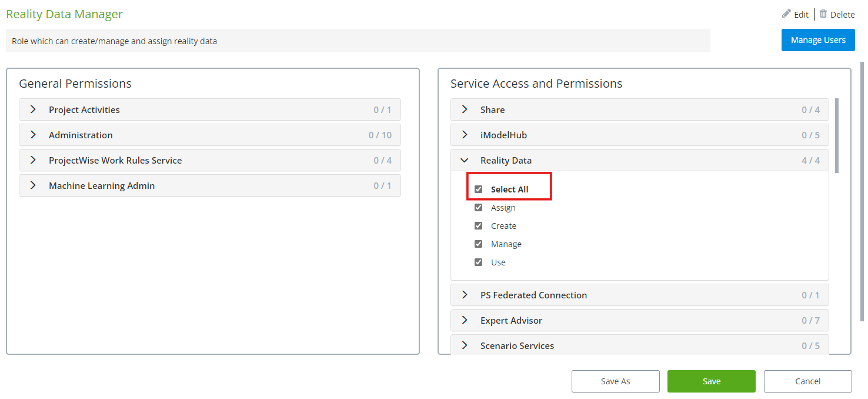Screen dimensions: 868x399
Task: Expand ProjectWise Work Rules Service
Action: coord(34,160)
